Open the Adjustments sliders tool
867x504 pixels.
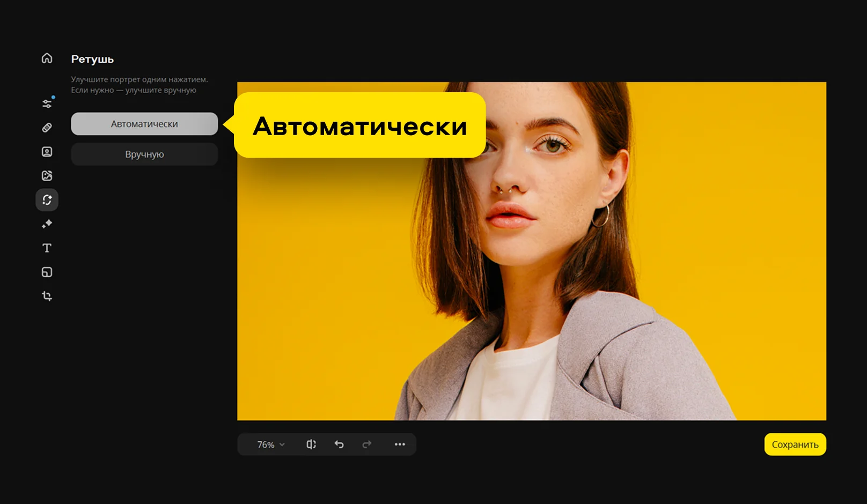[x=47, y=103]
